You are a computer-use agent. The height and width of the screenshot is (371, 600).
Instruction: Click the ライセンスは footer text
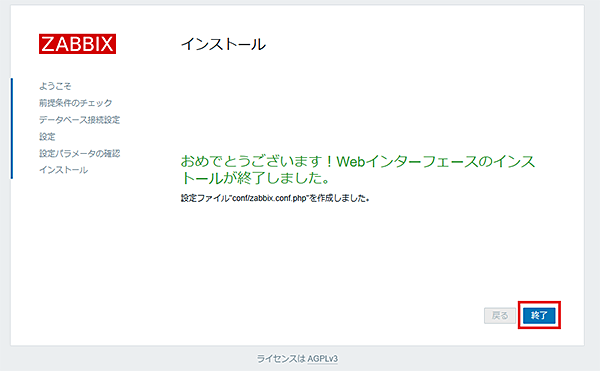point(281,359)
